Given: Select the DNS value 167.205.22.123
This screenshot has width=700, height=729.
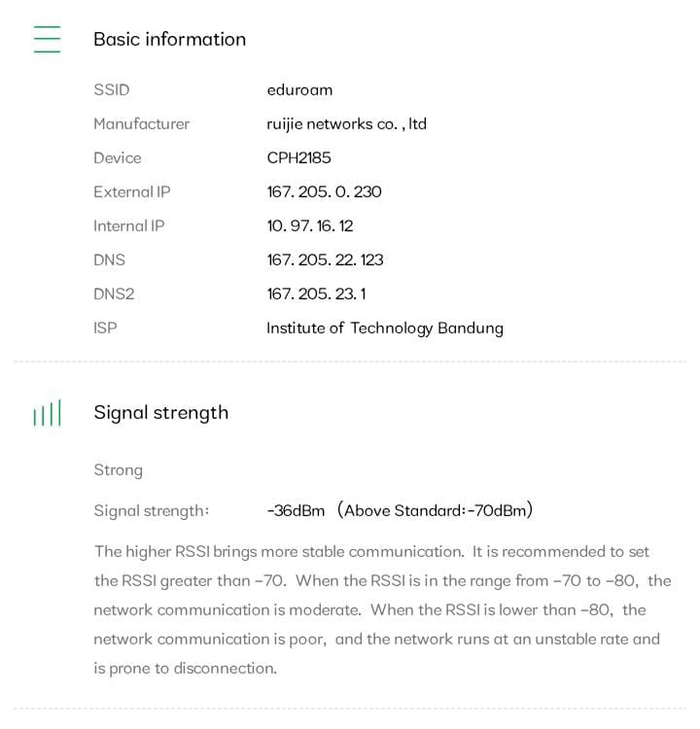Looking at the screenshot, I should coord(325,260).
